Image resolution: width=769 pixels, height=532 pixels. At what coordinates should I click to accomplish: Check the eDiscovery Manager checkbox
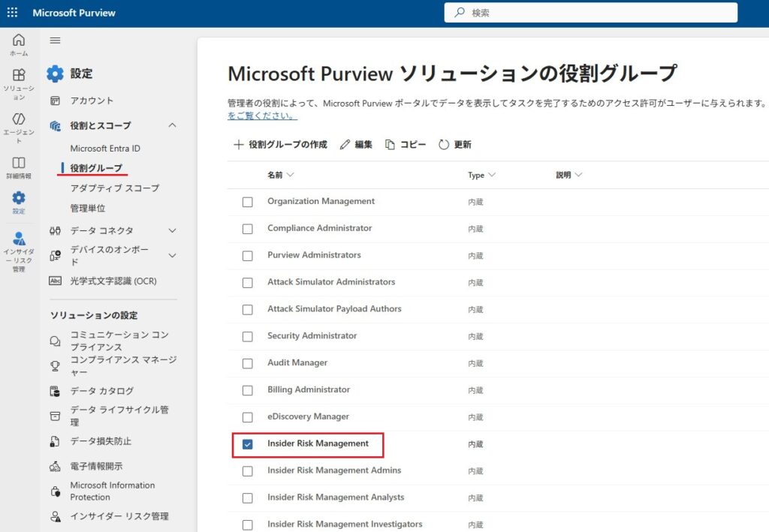pyautogui.click(x=248, y=417)
